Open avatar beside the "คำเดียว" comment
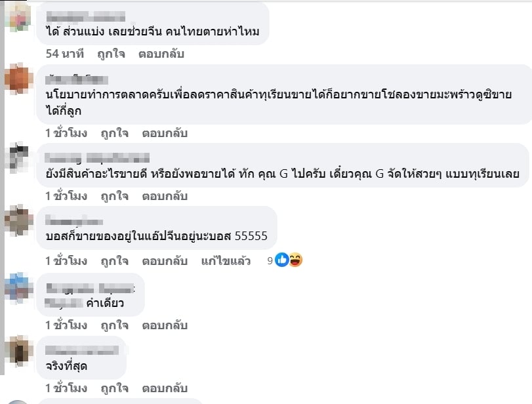The width and height of the screenshot is (532, 404). [18, 287]
